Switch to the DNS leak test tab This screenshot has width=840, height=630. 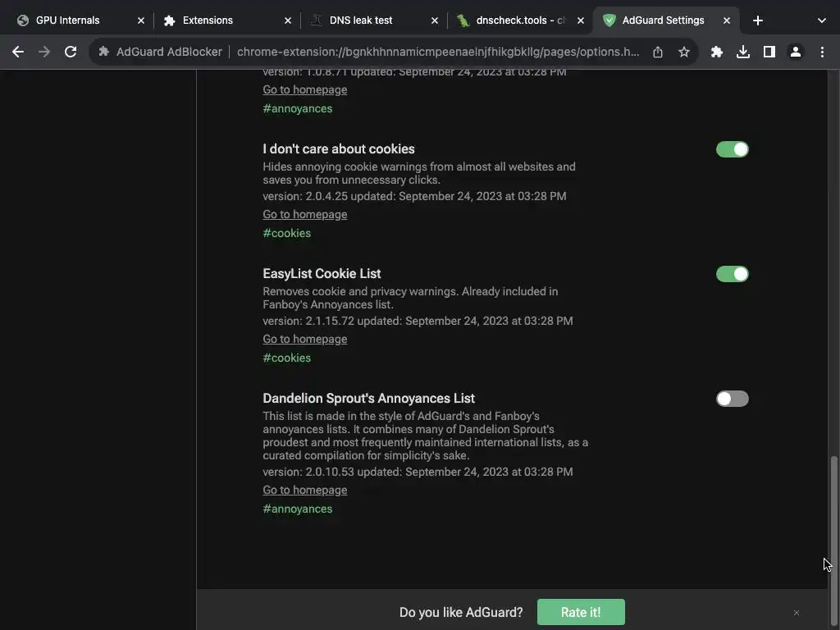372,21
